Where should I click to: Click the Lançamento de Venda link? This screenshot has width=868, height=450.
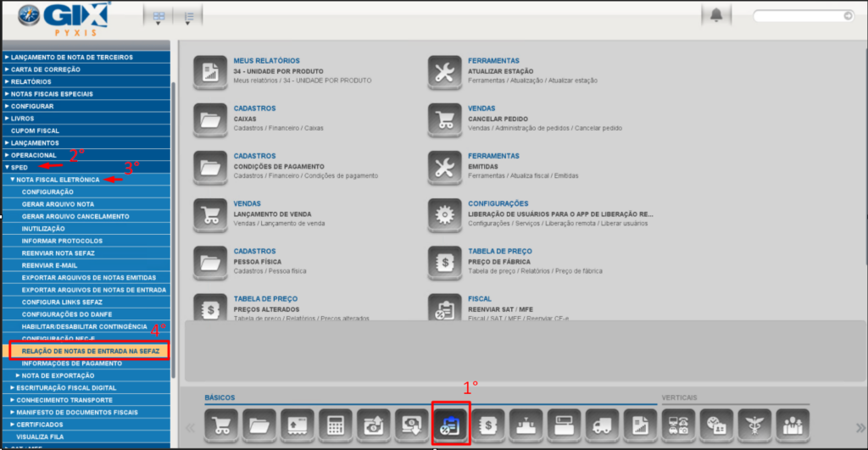tap(268, 214)
